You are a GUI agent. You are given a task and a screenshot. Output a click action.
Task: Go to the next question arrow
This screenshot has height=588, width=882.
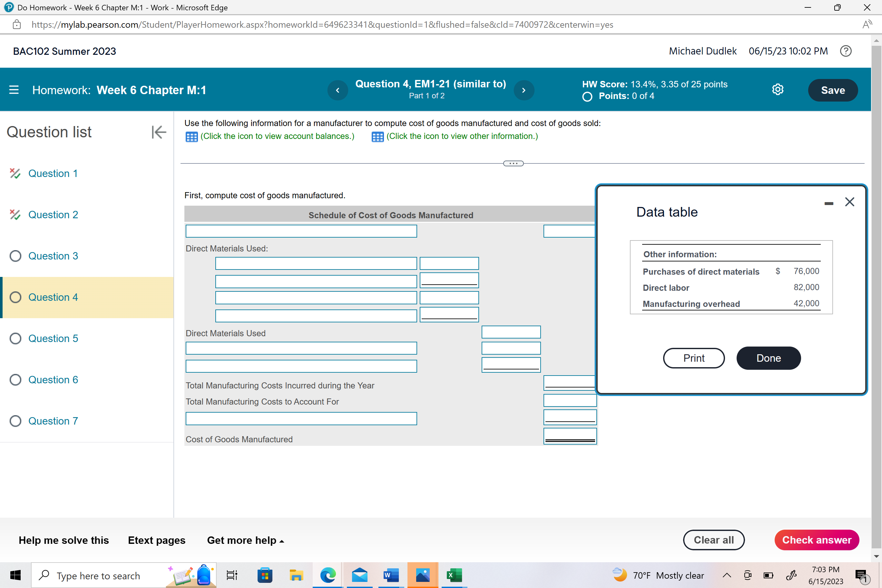(x=524, y=90)
